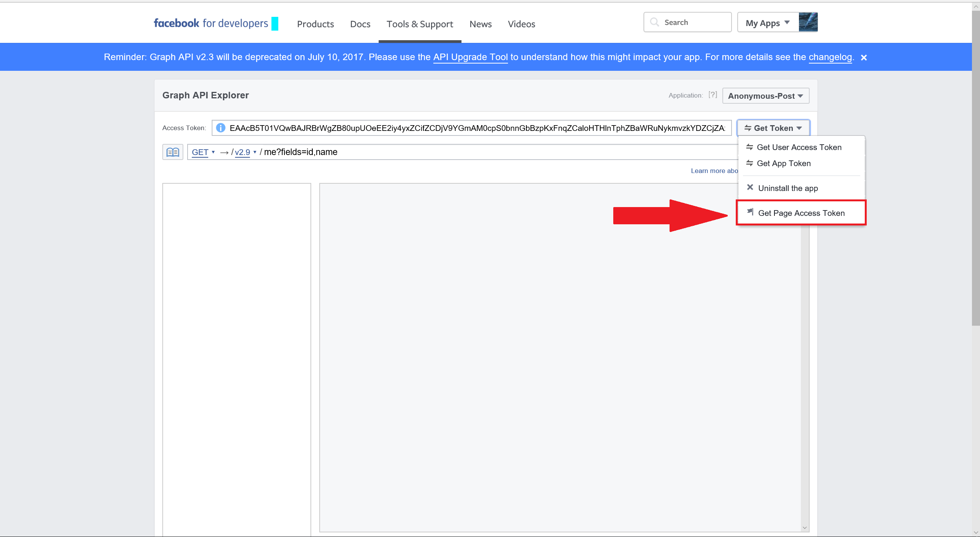Click the blue info icon beside access token

tap(220, 128)
